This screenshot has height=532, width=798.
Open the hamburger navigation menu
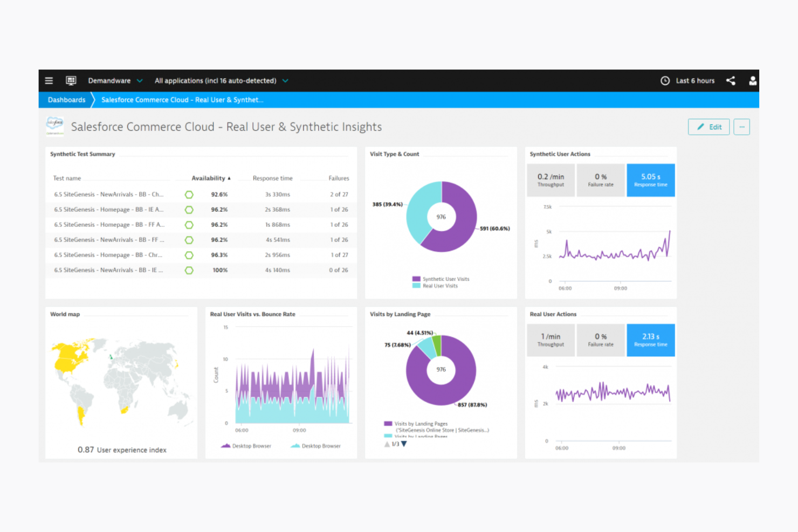click(x=49, y=80)
